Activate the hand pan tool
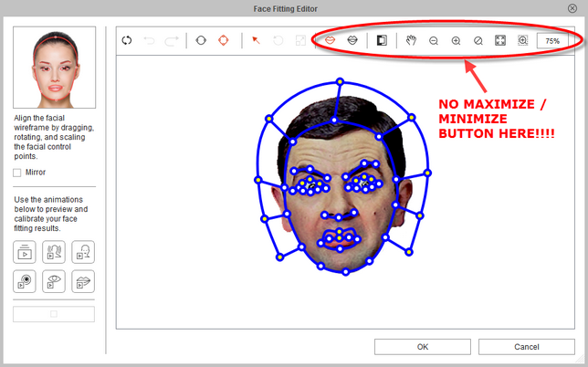The image size is (588, 367). [412, 40]
